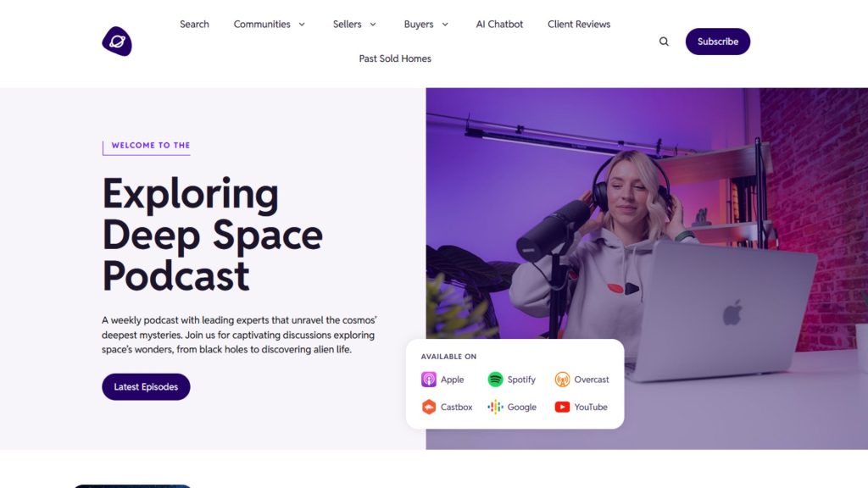
Task: Click the Google Podcasts icon
Action: [495, 407]
